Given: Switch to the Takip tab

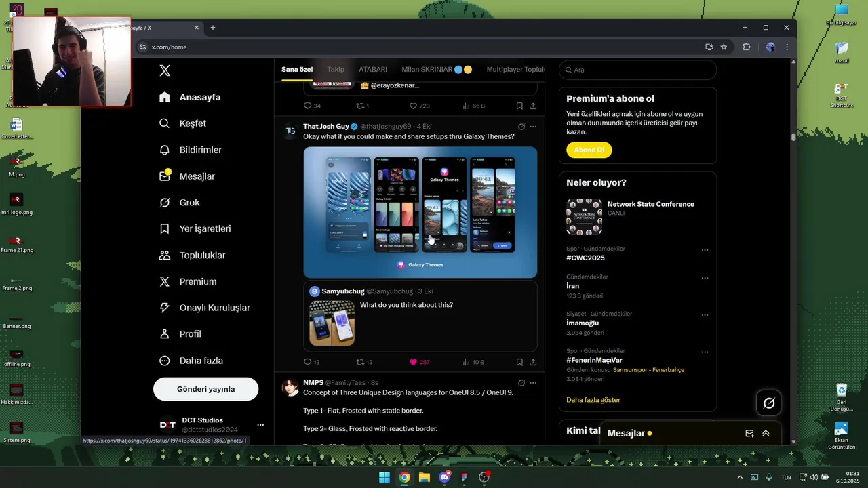Looking at the screenshot, I should tap(336, 69).
